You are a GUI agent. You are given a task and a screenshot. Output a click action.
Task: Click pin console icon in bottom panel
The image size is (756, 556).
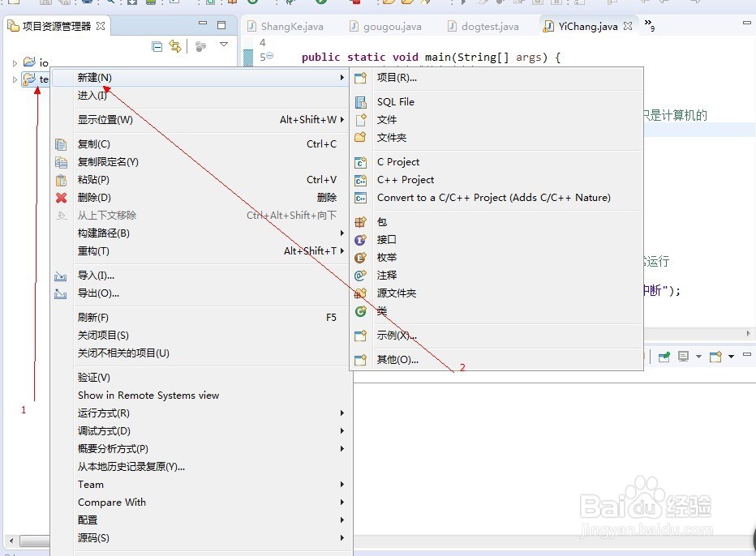(x=664, y=357)
